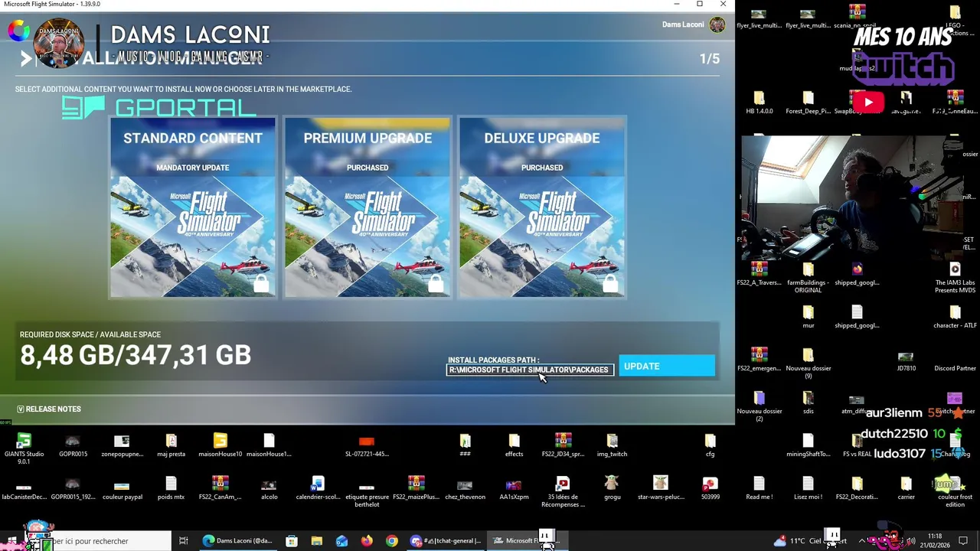Select the AA1sXzpm desktop file
The image size is (980, 551).
514,489
